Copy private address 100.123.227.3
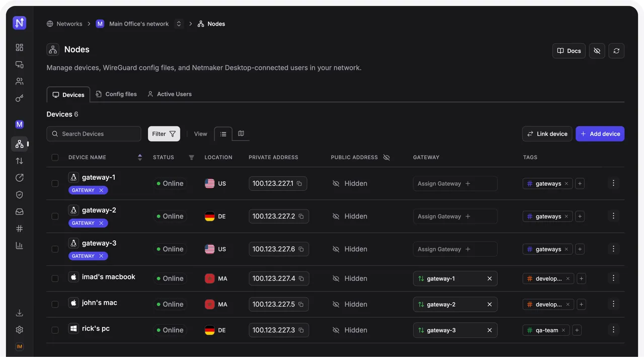 coord(301,330)
